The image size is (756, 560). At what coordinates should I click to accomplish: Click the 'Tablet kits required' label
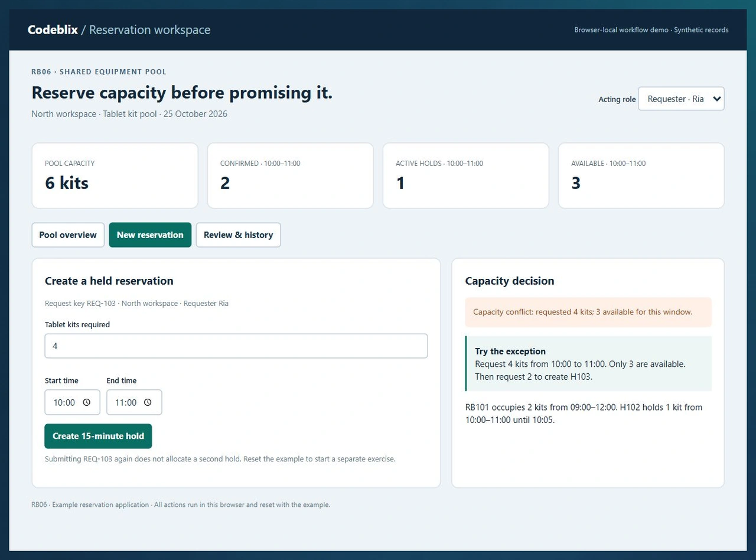coord(77,324)
